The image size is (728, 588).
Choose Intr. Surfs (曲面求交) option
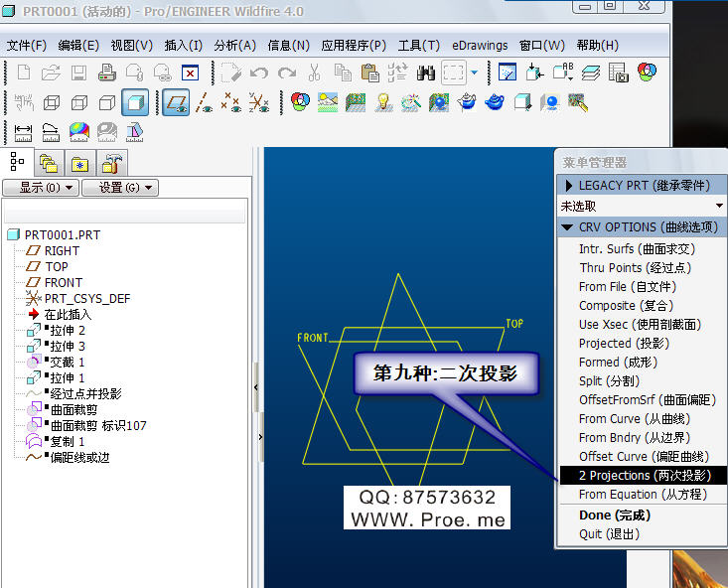point(637,249)
